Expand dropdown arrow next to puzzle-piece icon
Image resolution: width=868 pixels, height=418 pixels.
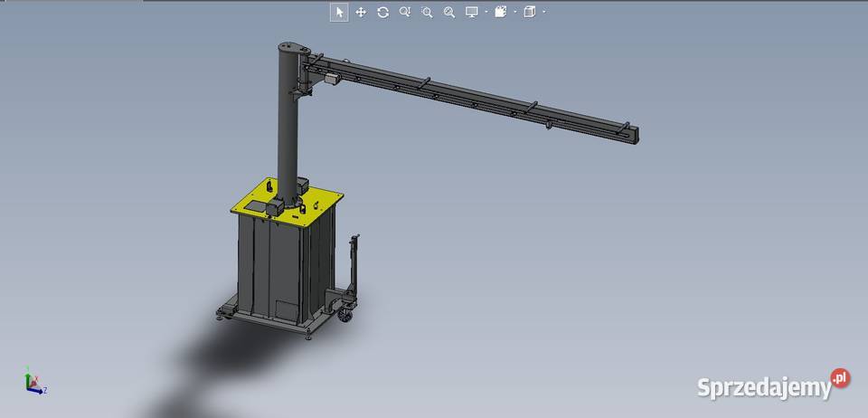514,12
